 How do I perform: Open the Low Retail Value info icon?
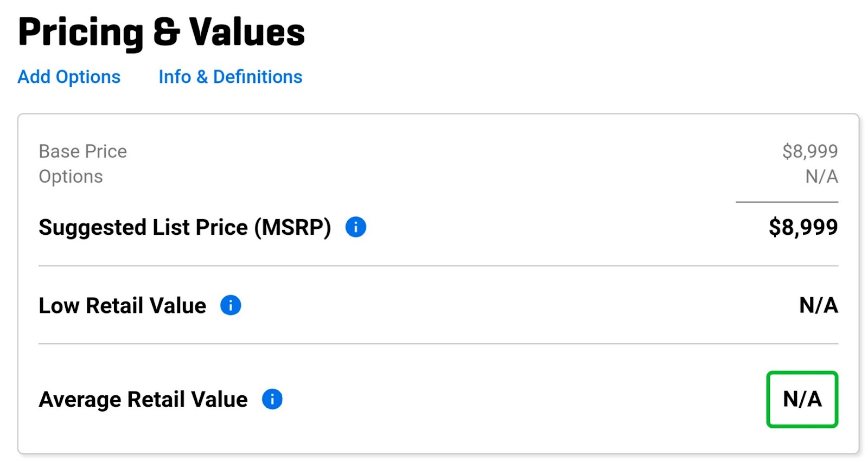231,305
